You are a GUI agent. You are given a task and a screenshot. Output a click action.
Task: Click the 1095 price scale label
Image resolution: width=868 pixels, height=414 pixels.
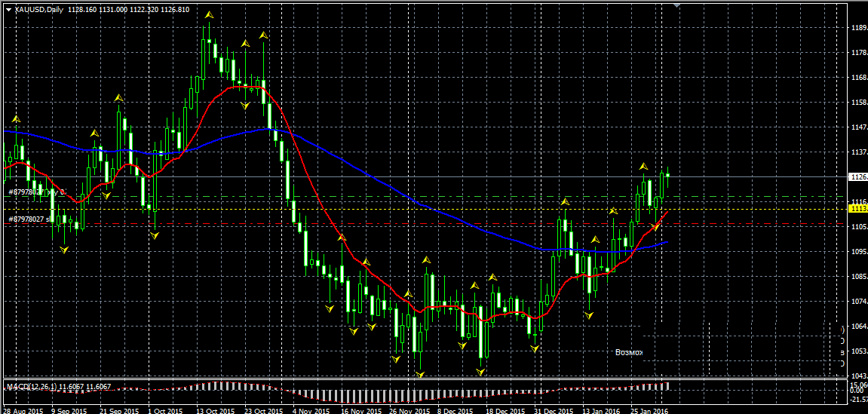(859, 252)
